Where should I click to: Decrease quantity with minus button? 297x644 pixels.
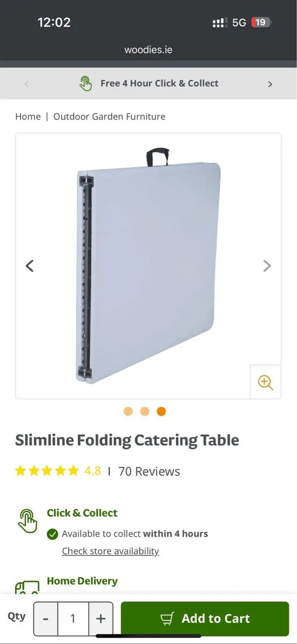[46, 619]
